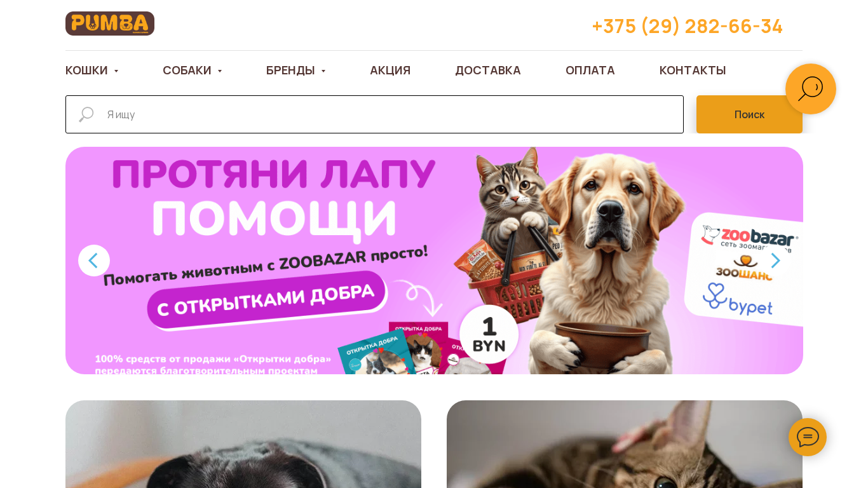Open the Доставка menu item
This screenshot has width=868, height=488.
(488, 71)
